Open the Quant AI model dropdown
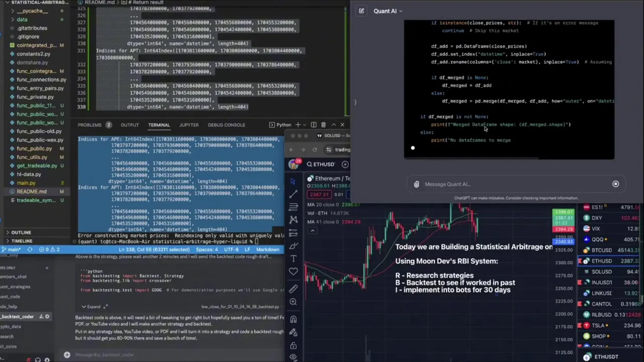 pyautogui.click(x=388, y=11)
